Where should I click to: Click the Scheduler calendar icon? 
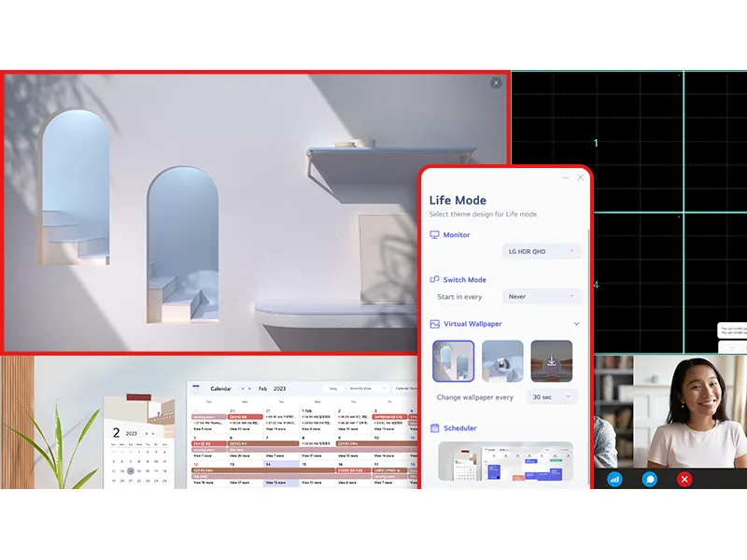[434, 428]
